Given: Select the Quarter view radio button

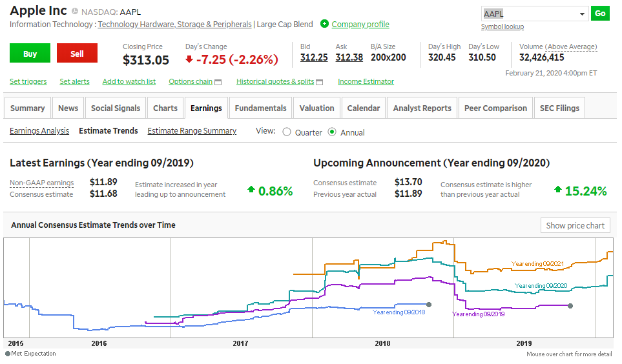Looking at the screenshot, I should (x=287, y=132).
